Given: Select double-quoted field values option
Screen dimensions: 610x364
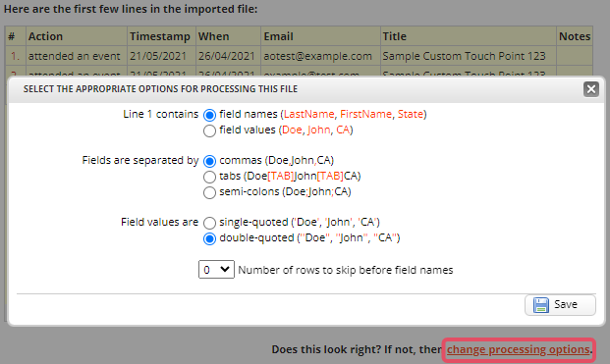Looking at the screenshot, I should [209, 238].
